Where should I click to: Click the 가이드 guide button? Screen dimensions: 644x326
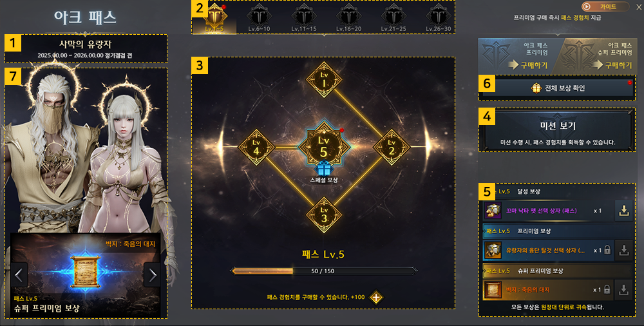click(x=605, y=6)
